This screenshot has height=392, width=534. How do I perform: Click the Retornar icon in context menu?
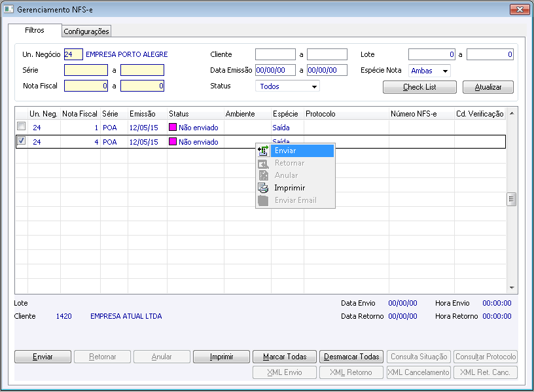coord(263,164)
